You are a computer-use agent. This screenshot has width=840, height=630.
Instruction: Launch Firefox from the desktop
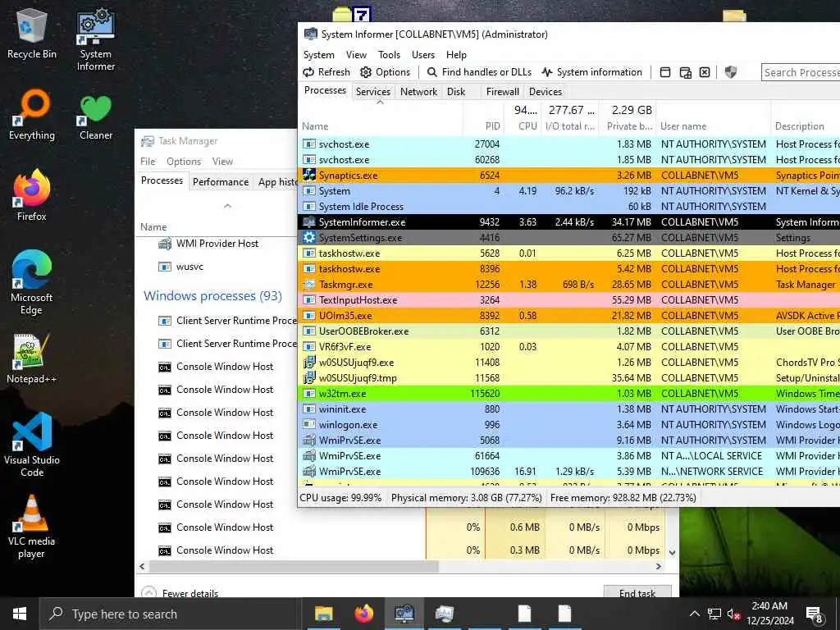click(x=32, y=195)
